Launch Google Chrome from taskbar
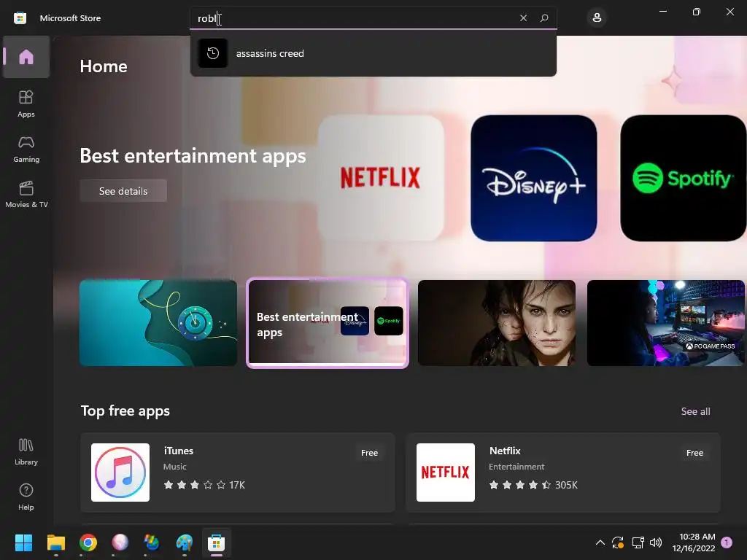This screenshot has height=560, width=747. pos(88,542)
